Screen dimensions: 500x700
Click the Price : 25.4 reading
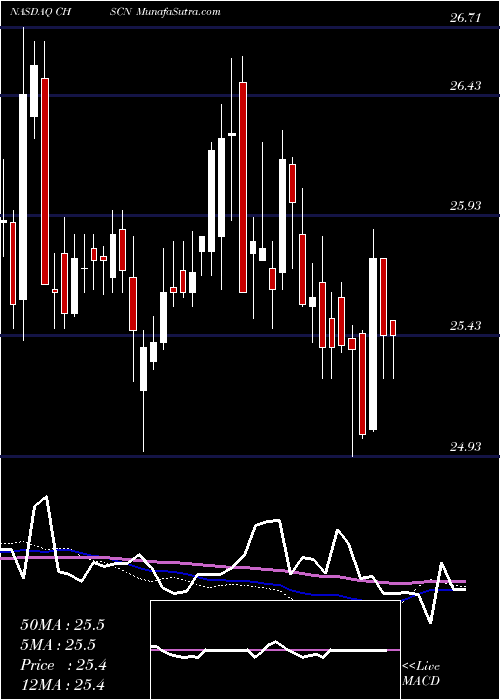[62, 665]
